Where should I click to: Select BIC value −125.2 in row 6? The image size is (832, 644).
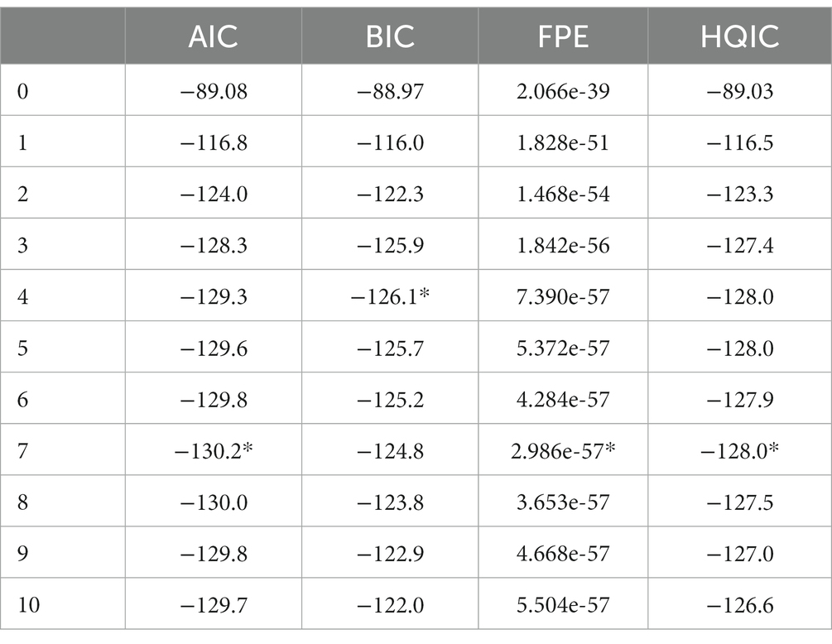390,400
